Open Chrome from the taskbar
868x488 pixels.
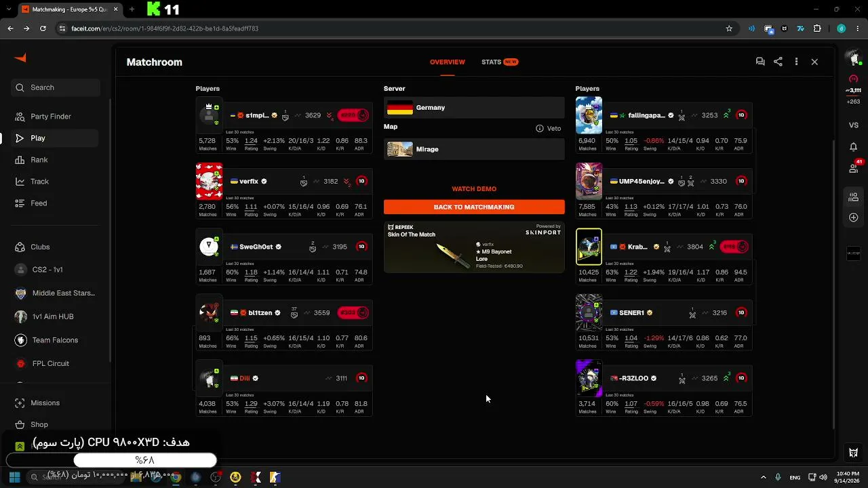tap(176, 477)
